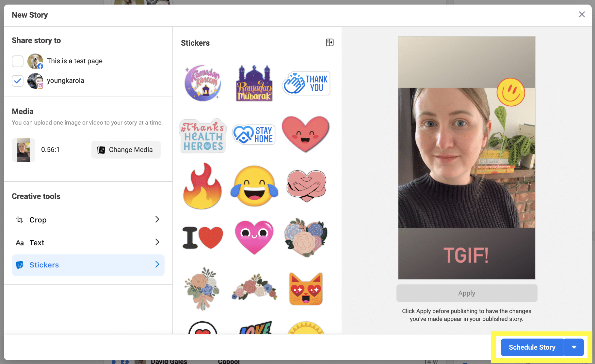Add the I heart sticker
595x364 pixels.
(203, 237)
